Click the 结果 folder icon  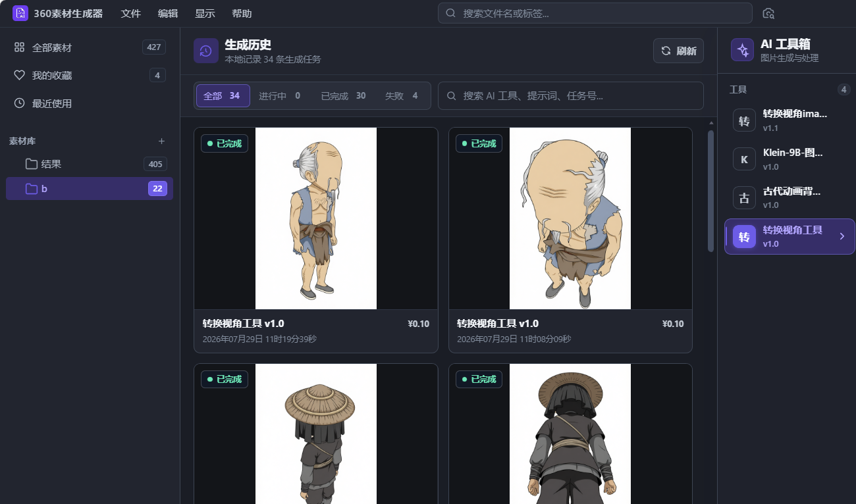31,164
